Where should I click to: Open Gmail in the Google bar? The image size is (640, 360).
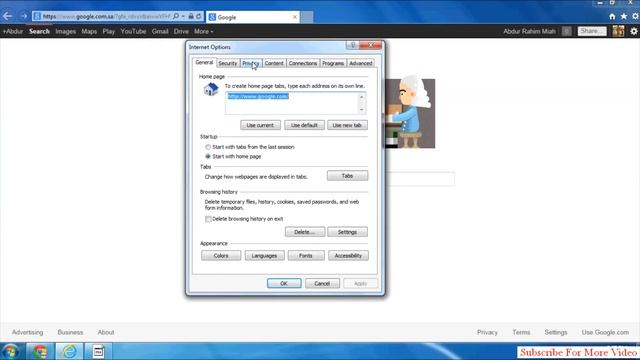click(160, 31)
